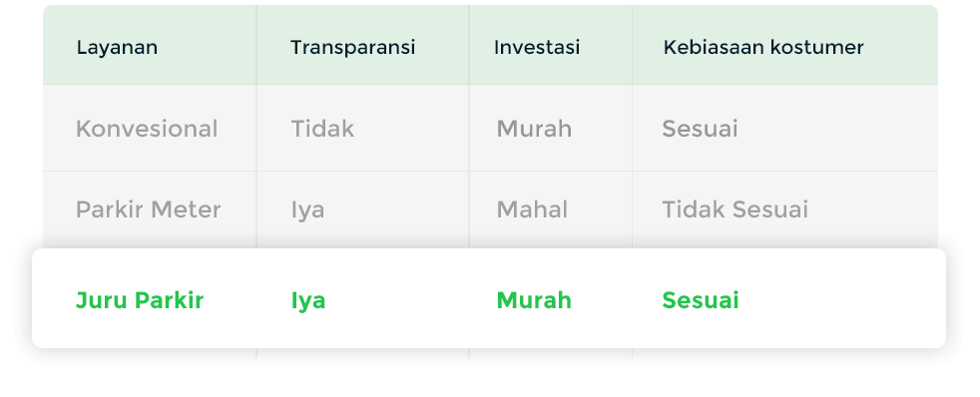
Task: Click the green Juru Parkir label
Action: tap(140, 301)
